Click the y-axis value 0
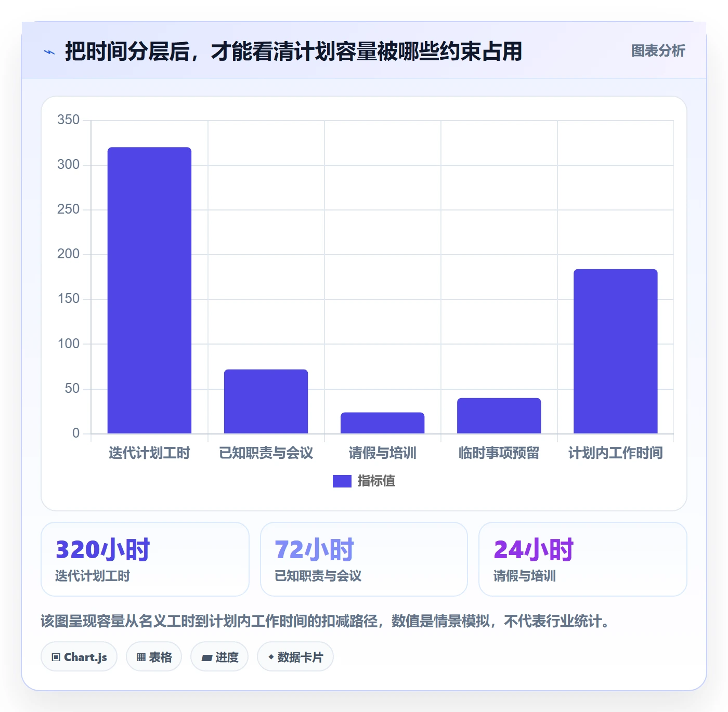 76,433
